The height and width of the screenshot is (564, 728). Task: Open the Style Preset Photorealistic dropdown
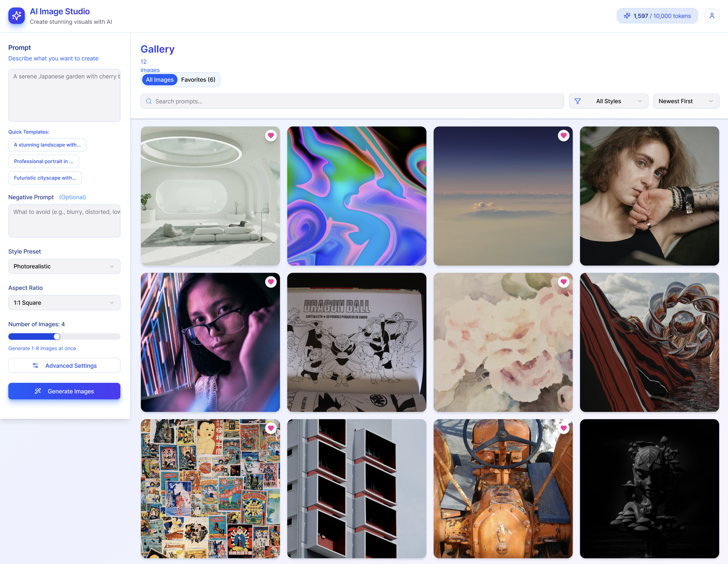tap(64, 266)
